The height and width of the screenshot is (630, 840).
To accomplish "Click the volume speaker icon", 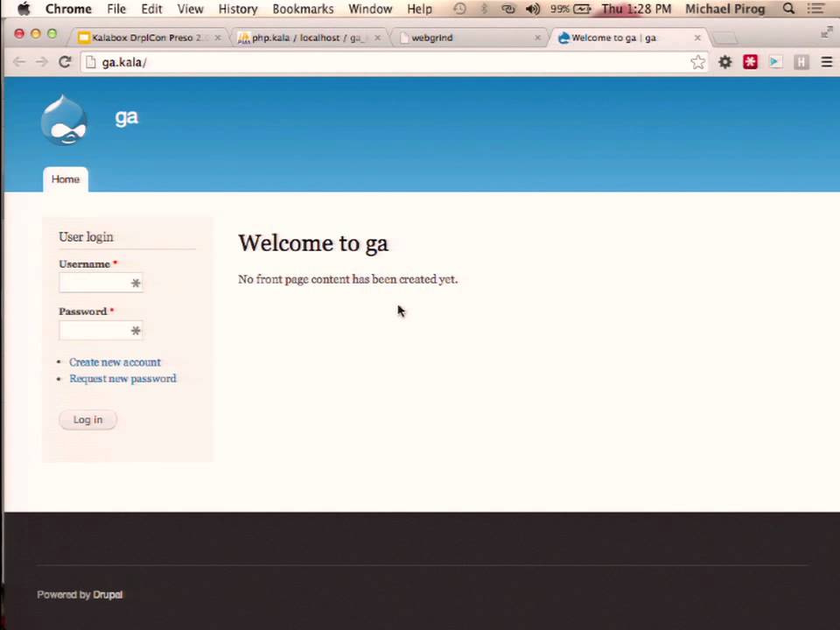I will (x=533, y=9).
